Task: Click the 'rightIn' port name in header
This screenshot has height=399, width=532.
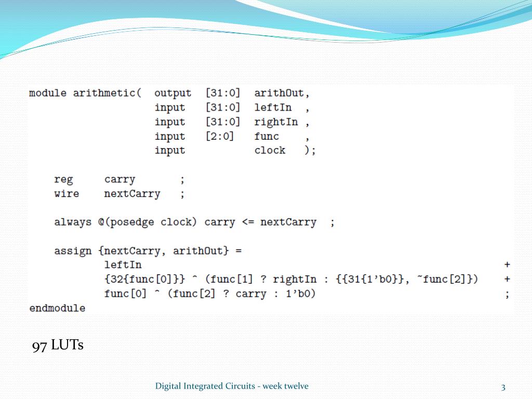Action: [x=276, y=122]
